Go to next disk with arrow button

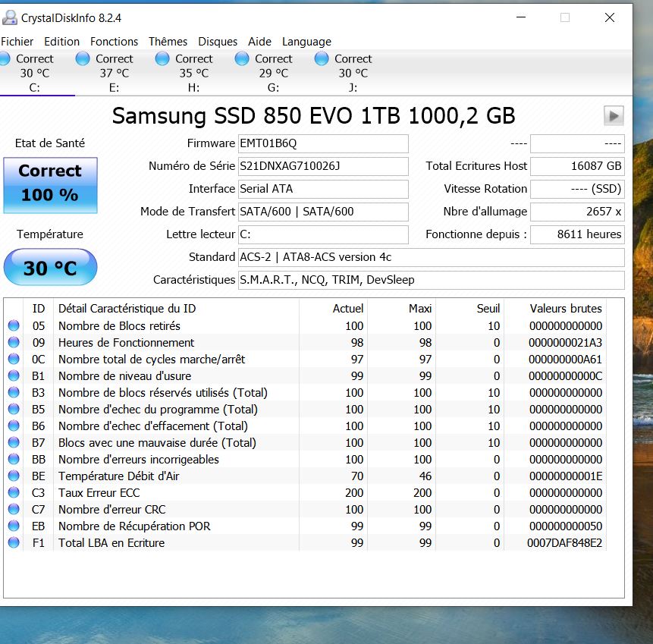click(614, 116)
